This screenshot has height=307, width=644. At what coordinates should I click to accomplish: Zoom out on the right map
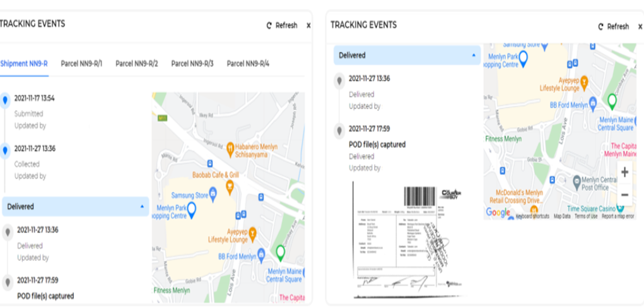[624, 194]
